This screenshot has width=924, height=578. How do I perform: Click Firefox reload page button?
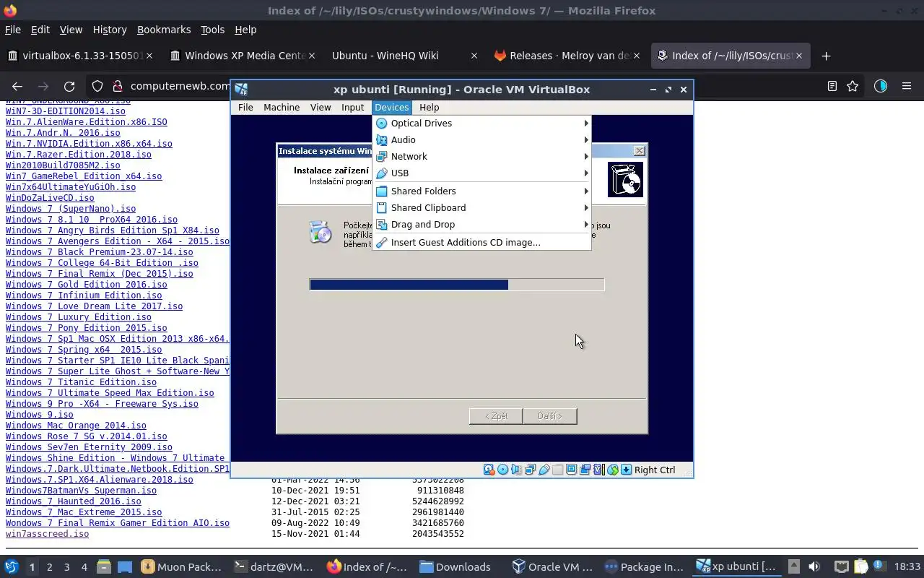(x=69, y=86)
